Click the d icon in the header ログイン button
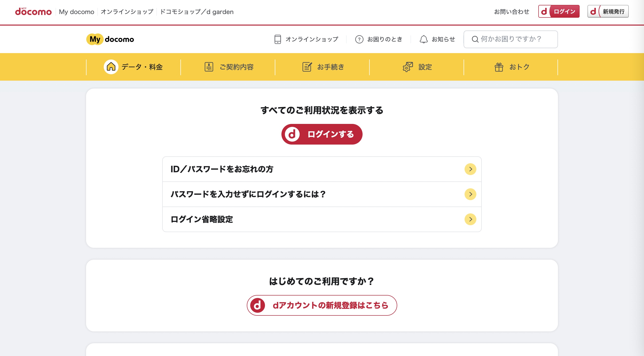This screenshot has width=644, height=356. [x=544, y=12]
